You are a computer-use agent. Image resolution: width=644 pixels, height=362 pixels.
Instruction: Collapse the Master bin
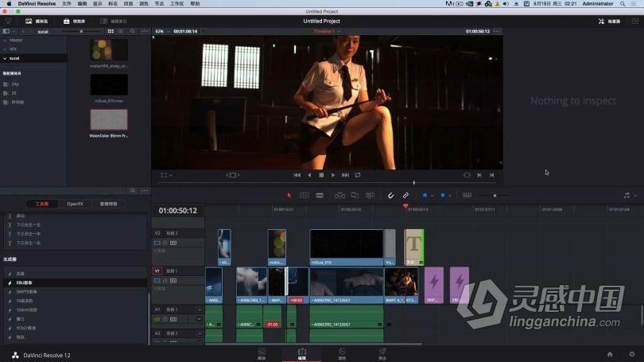(5, 41)
